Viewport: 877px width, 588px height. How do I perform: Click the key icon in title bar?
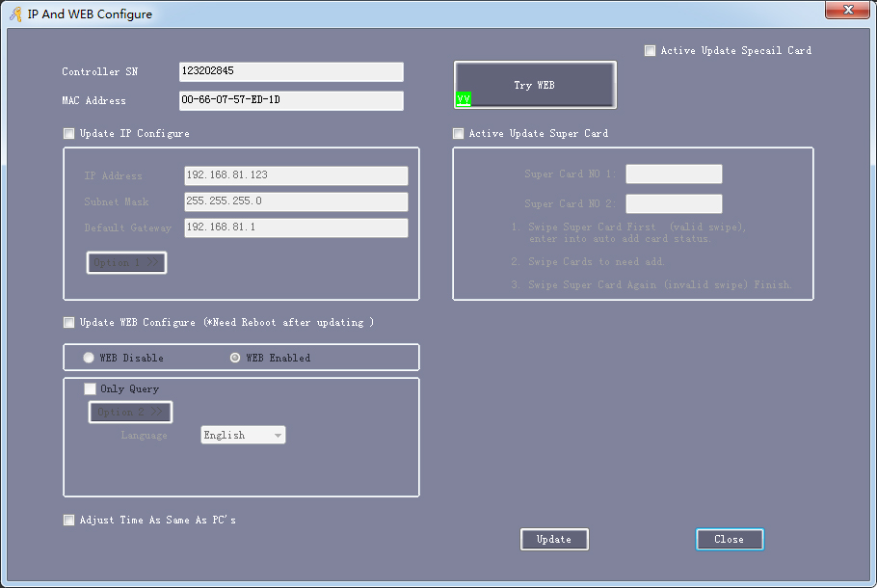point(16,14)
